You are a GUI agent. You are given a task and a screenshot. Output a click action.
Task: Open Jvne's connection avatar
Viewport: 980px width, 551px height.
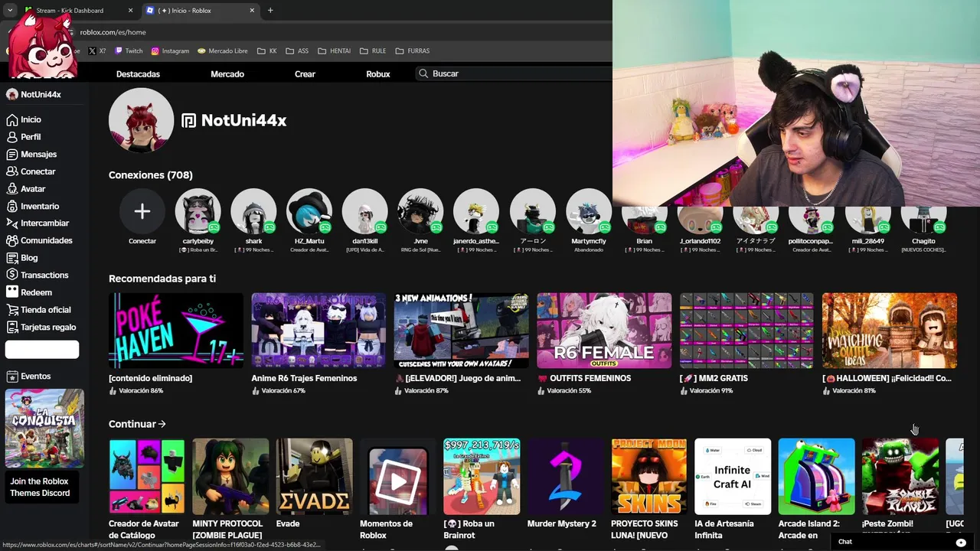tap(420, 211)
